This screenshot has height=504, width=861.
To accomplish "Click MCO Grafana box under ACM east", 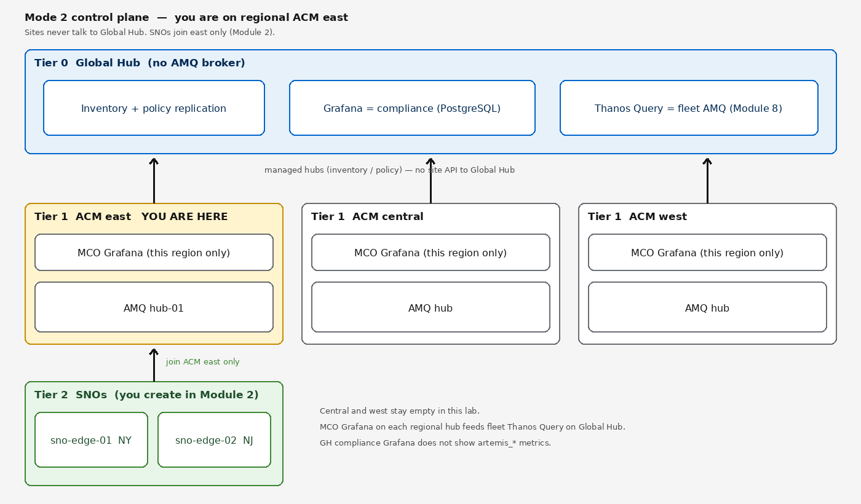I will (x=154, y=253).
